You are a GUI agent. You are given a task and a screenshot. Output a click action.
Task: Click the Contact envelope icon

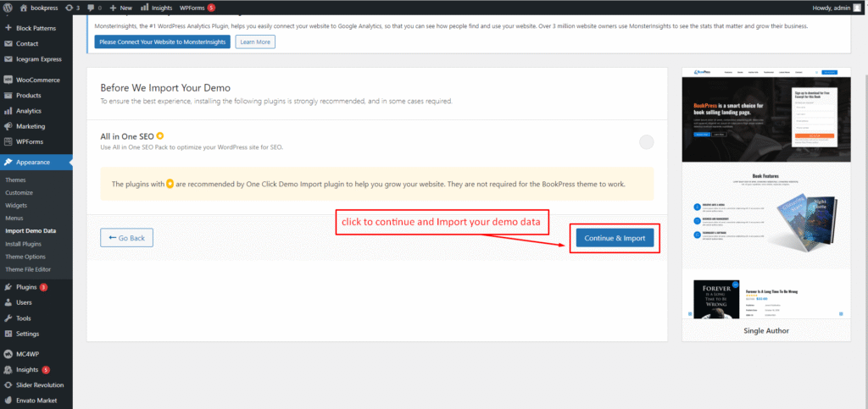point(8,44)
